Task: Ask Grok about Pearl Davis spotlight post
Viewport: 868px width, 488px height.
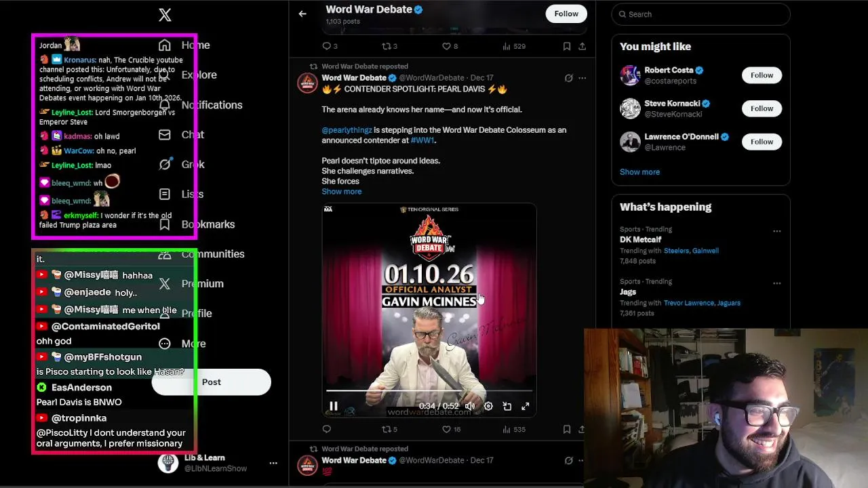Action: [568, 78]
